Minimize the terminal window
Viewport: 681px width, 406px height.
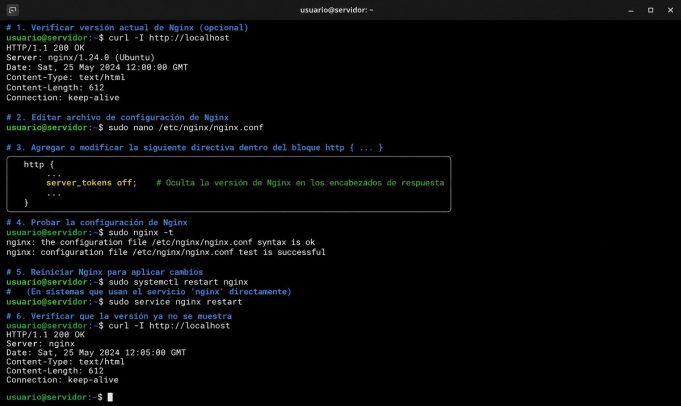(631, 10)
